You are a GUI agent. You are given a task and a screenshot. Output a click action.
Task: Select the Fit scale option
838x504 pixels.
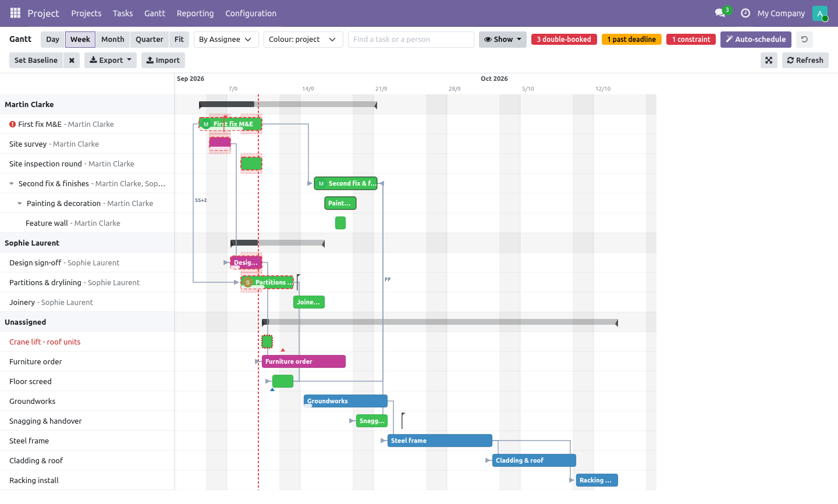click(x=179, y=40)
